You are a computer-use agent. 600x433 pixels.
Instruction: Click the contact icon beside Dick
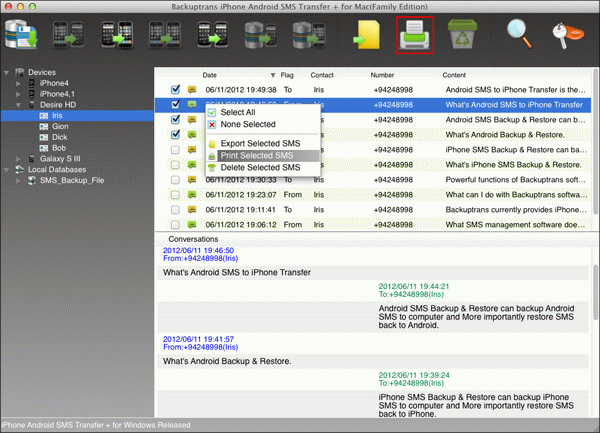point(44,137)
